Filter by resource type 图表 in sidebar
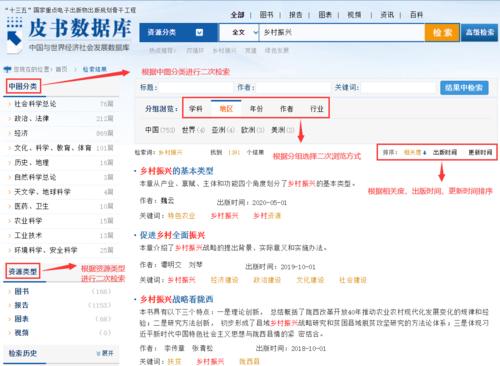 (x=22, y=319)
